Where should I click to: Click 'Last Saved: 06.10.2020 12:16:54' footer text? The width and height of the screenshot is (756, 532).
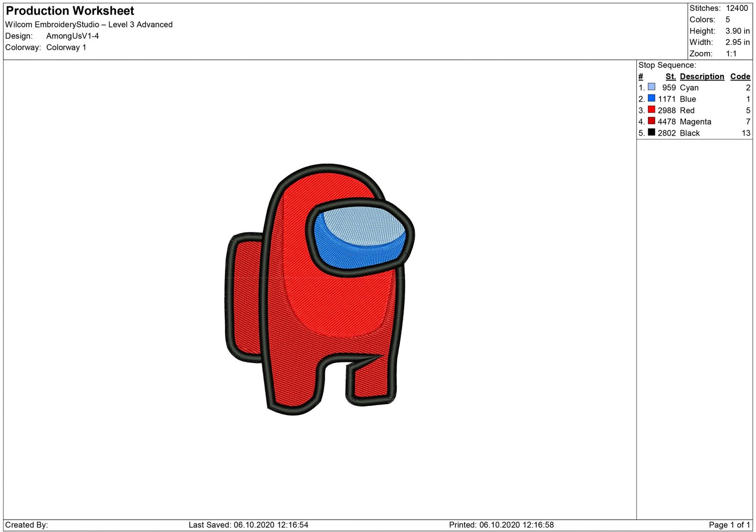pos(249,525)
